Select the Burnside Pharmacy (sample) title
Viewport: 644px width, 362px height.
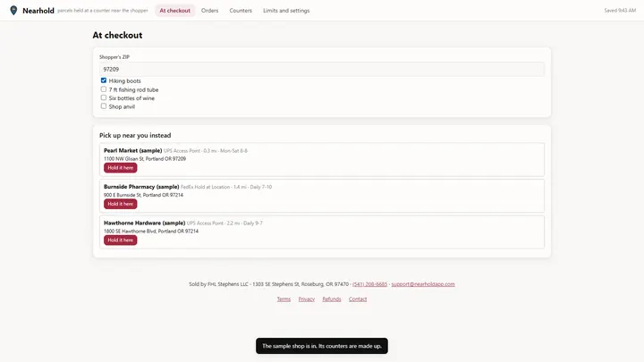141,187
